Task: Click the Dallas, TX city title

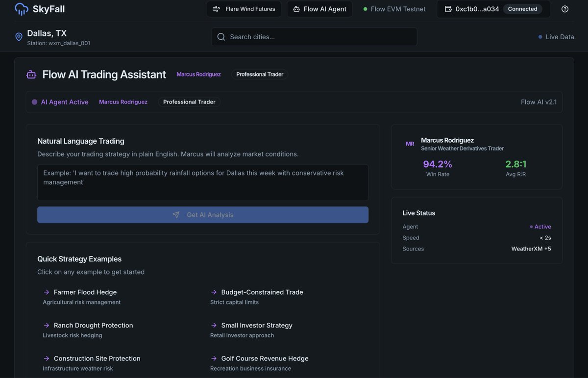Action: click(x=47, y=33)
